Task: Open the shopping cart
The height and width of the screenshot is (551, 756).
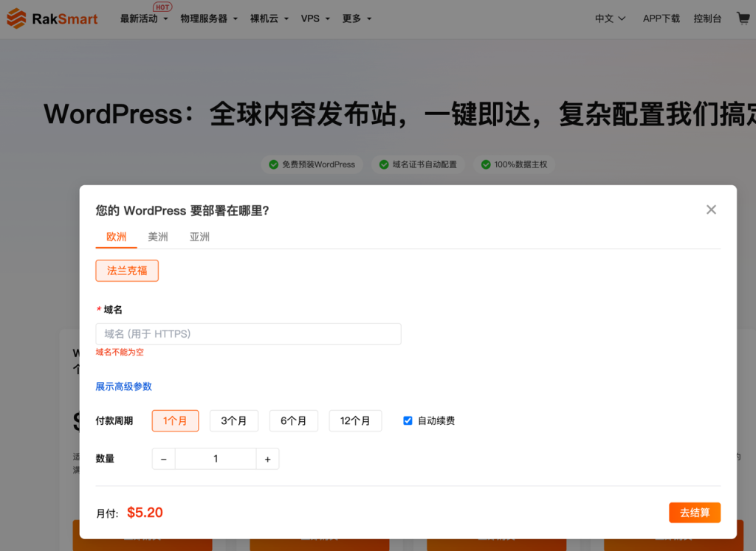Action: [743, 18]
